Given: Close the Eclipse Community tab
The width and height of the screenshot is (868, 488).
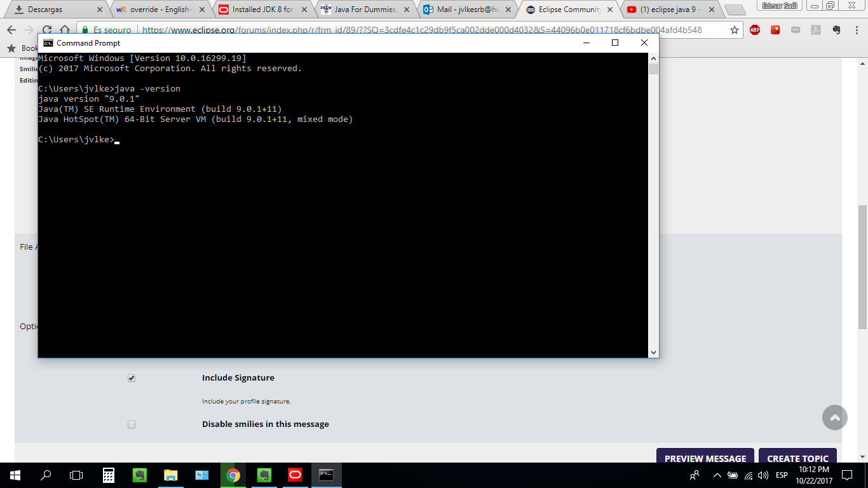Looking at the screenshot, I should (x=611, y=10).
